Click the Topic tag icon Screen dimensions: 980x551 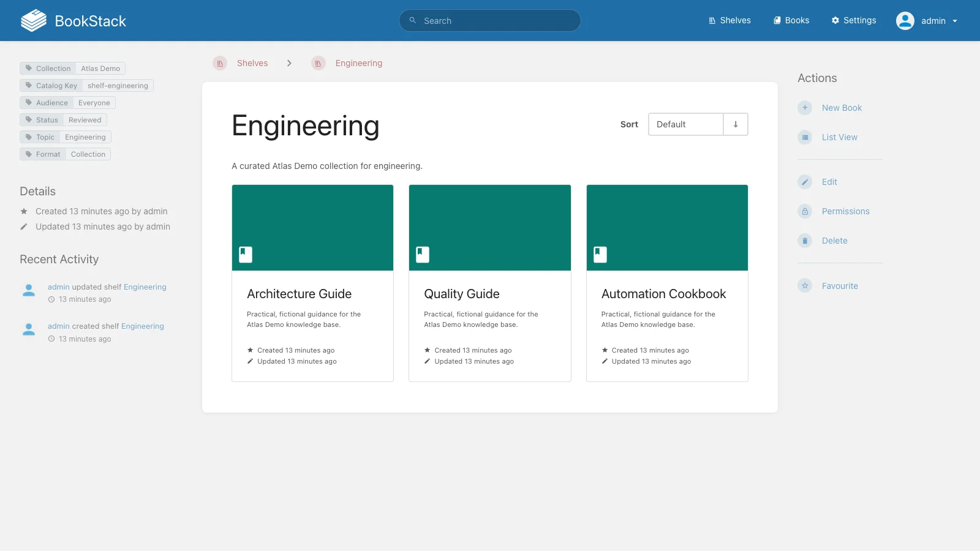click(x=28, y=137)
